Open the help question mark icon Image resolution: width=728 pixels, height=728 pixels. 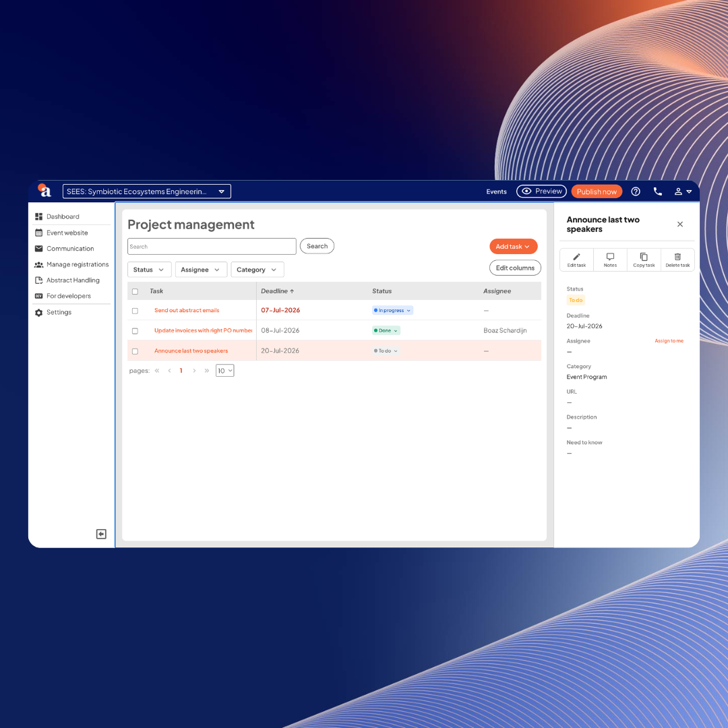(636, 191)
